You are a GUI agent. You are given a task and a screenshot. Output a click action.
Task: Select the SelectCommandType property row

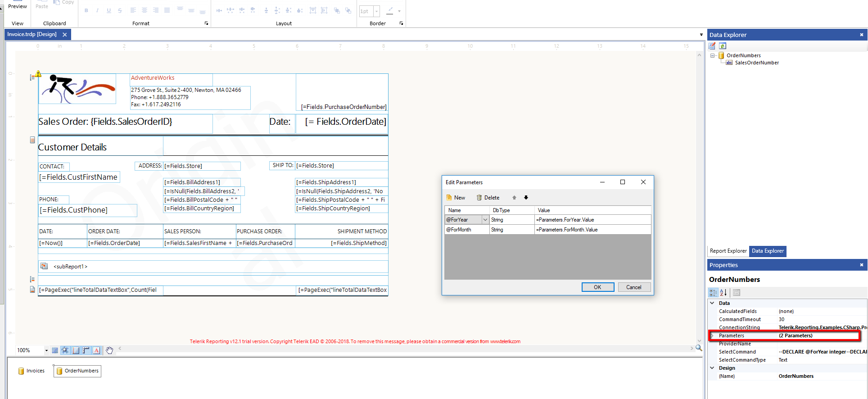click(787, 360)
